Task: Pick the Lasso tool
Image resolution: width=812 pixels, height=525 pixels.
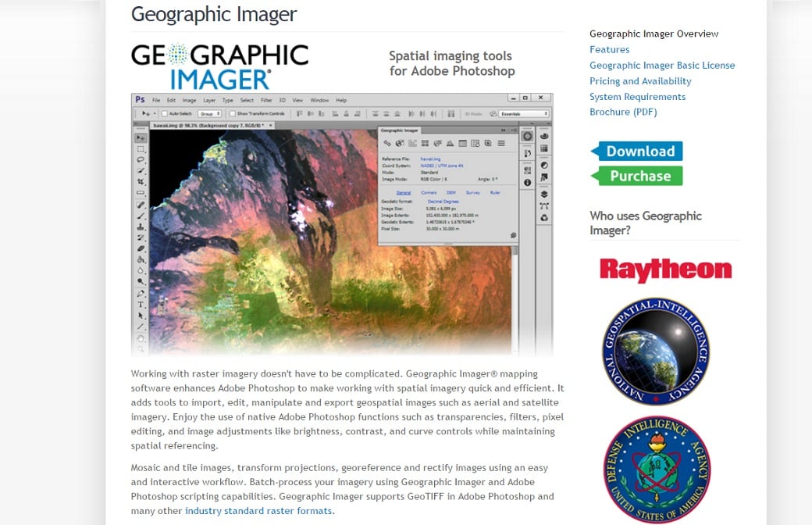Action: 141,159
